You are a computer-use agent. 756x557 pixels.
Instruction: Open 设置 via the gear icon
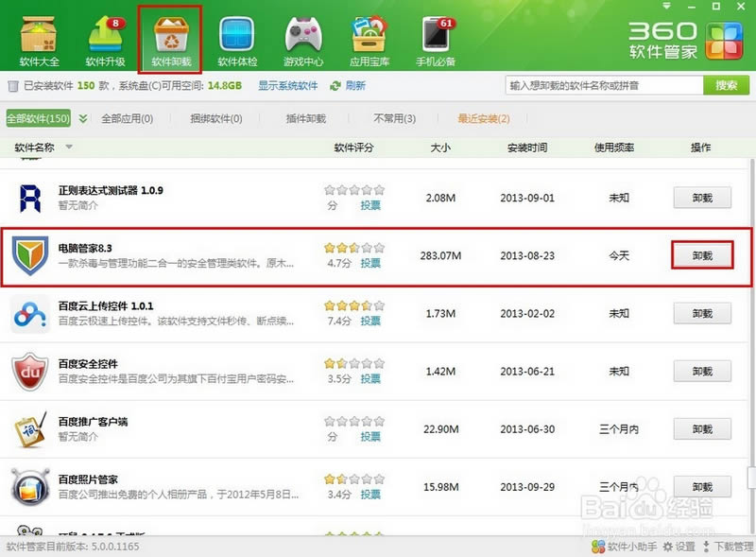tap(668, 547)
